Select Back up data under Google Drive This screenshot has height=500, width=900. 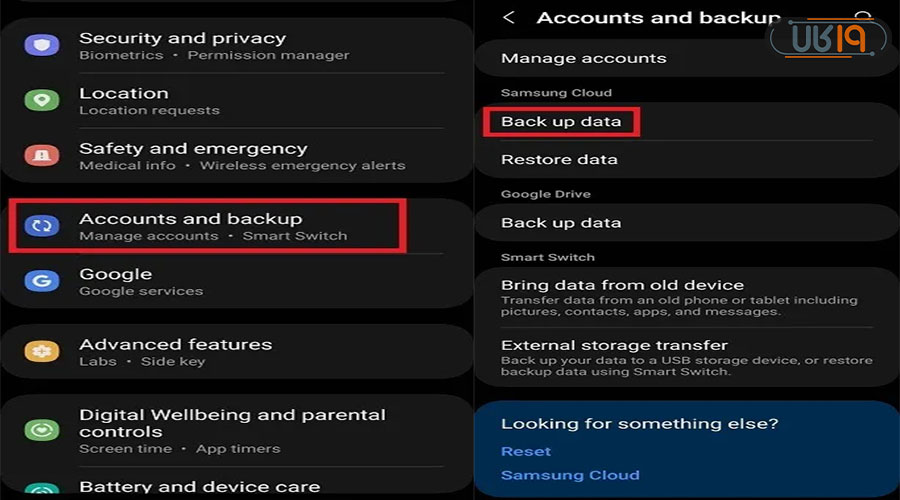(561, 223)
